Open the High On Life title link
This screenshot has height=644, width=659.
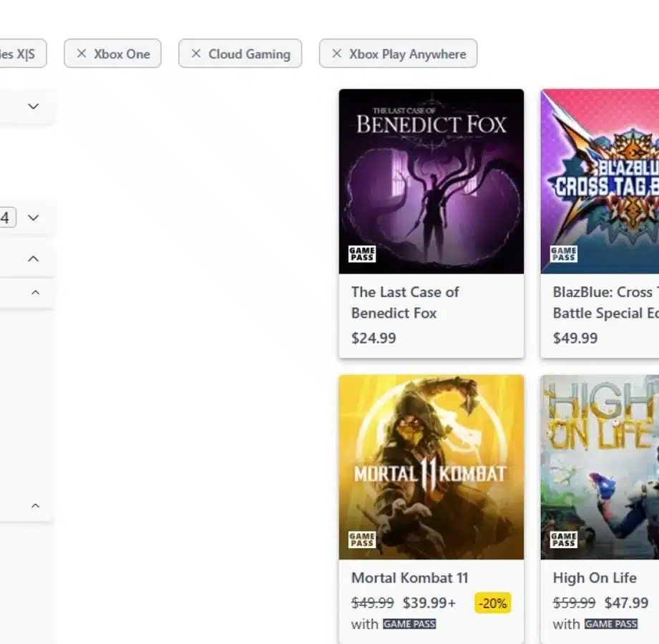pos(595,577)
